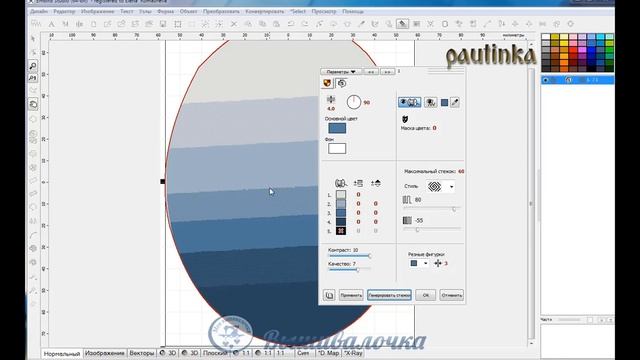Click the copy pages icon left of Применить
The image size is (640, 360).
pyautogui.click(x=329, y=295)
